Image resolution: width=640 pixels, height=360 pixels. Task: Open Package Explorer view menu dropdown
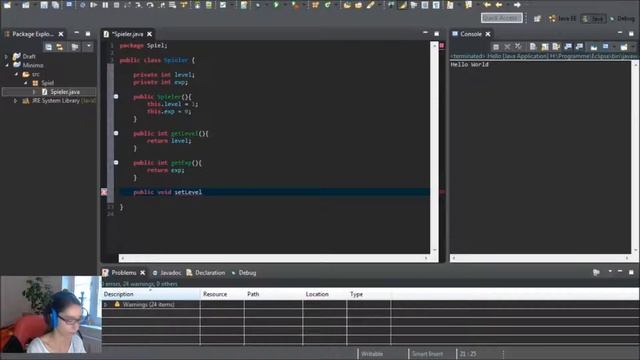click(x=89, y=47)
